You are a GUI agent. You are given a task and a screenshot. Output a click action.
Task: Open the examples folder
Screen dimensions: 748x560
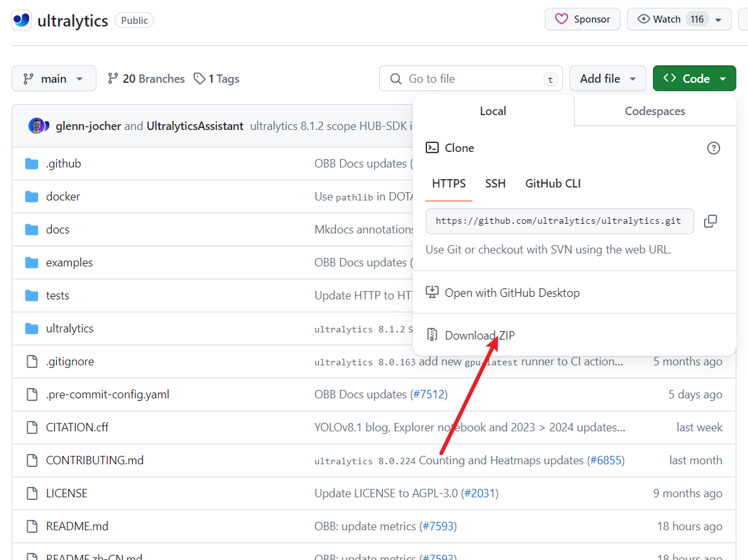click(69, 263)
